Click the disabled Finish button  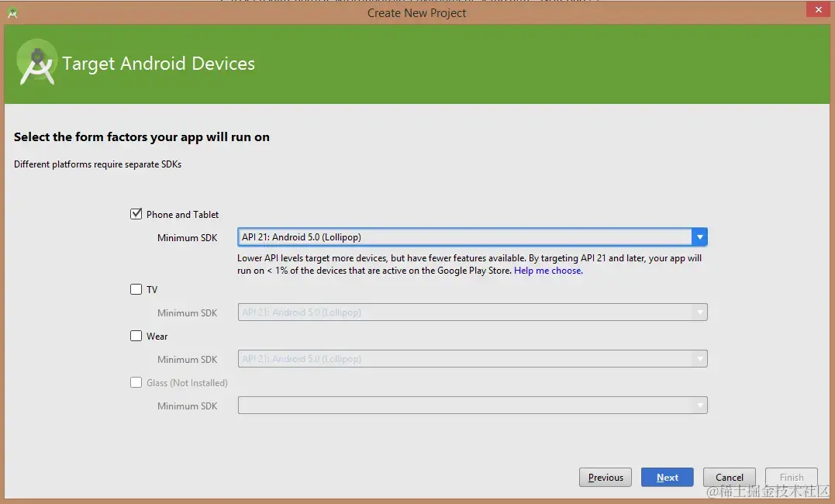[792, 478]
